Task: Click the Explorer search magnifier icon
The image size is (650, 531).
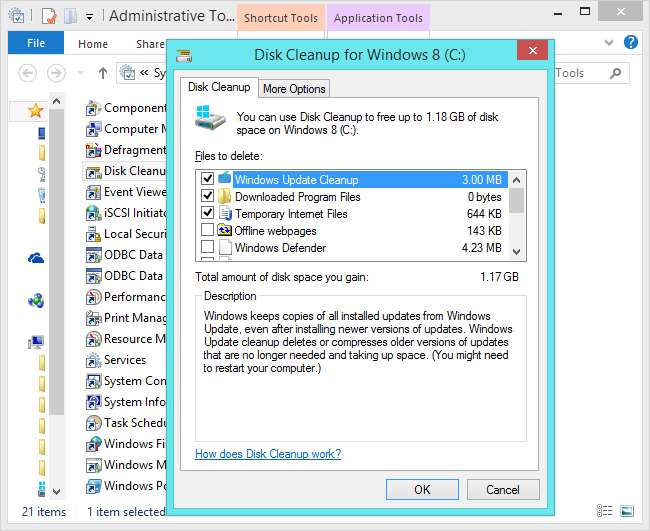Action: point(616,73)
